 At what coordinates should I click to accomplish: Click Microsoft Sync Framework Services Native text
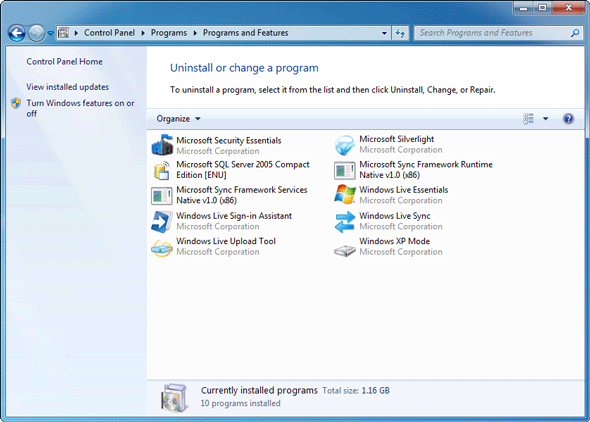click(242, 195)
